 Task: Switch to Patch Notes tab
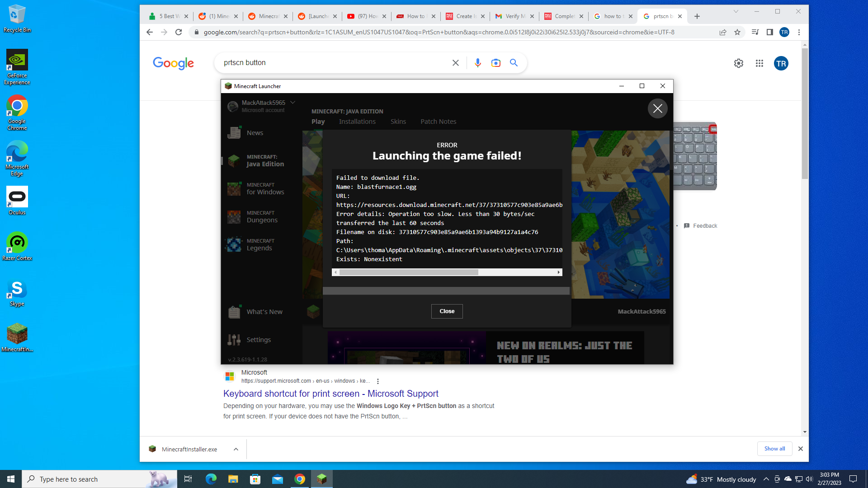438,122
